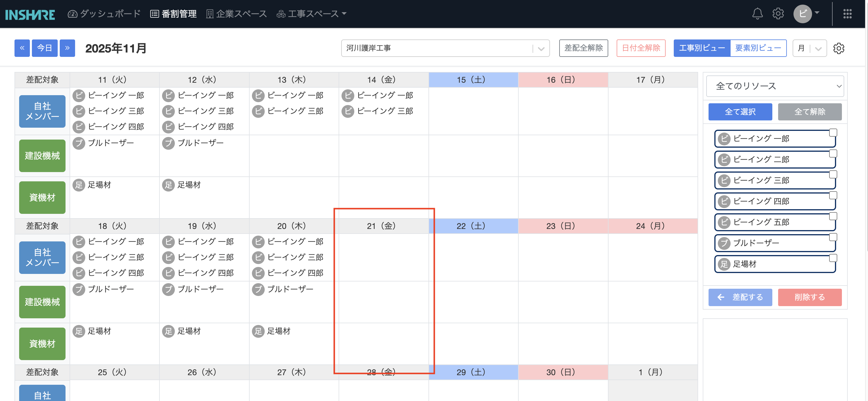Check the ビーイング 四郎 resource checkbox

coord(833,195)
